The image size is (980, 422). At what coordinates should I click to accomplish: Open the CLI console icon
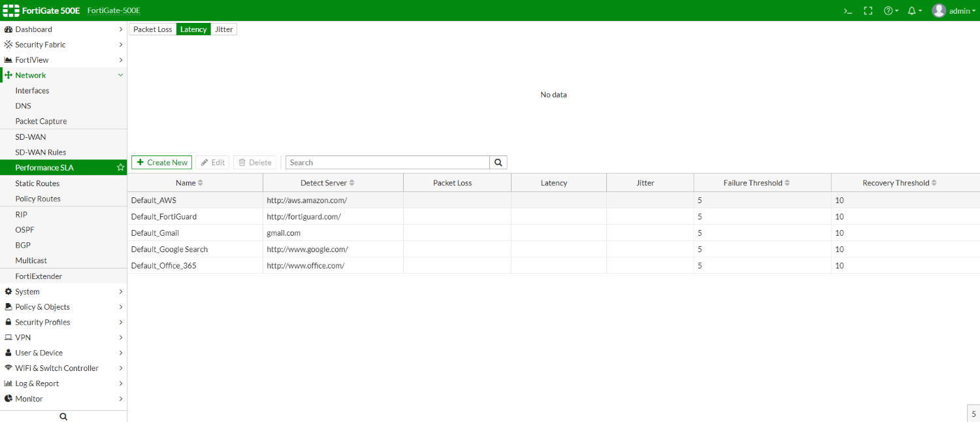(x=847, y=10)
